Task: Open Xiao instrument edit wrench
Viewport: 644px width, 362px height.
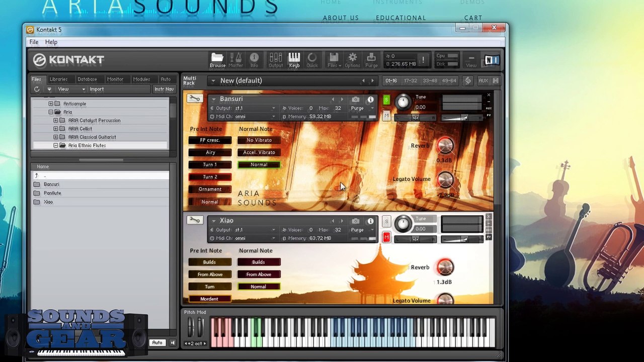Action: click(x=195, y=220)
